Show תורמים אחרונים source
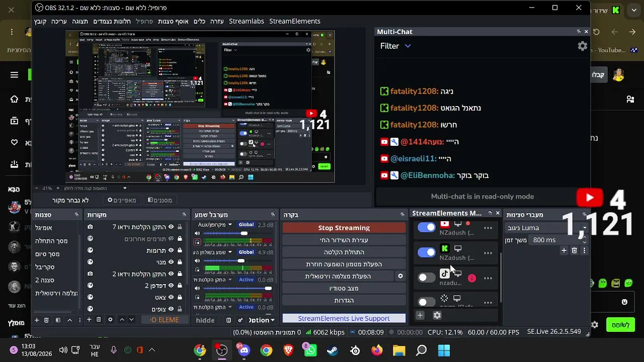The image size is (644, 362). point(171,239)
